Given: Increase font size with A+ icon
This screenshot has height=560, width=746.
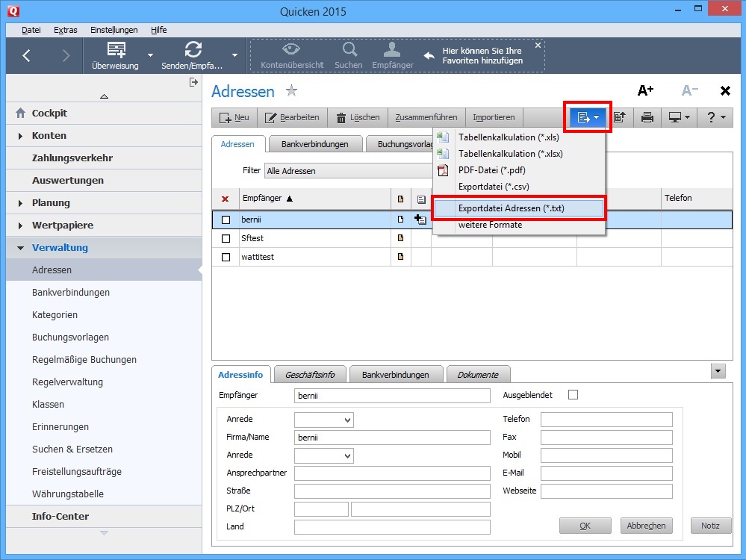Looking at the screenshot, I should click(645, 90).
